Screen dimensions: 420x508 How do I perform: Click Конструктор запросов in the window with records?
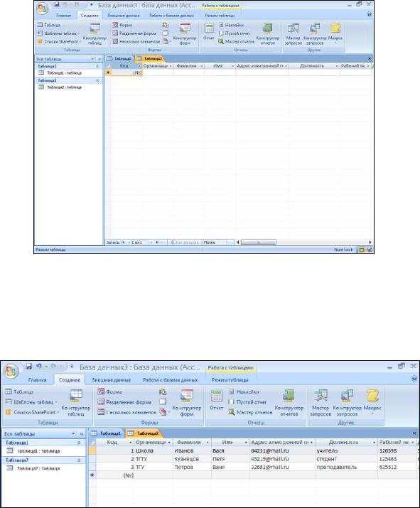coord(347,404)
